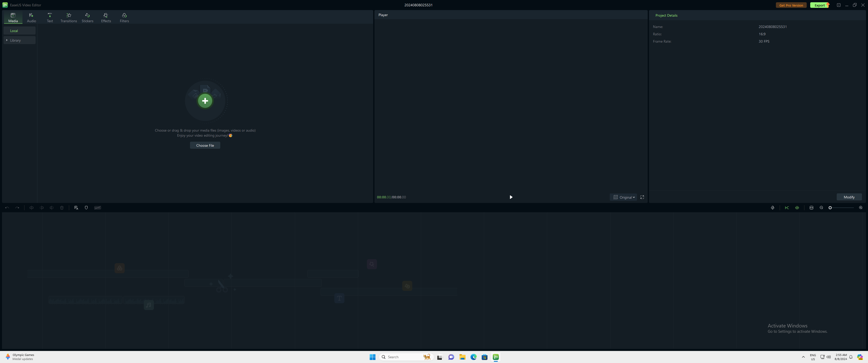Open the Original aspect ratio dropdown
Screen dimensions: 868x363
(x=624, y=197)
